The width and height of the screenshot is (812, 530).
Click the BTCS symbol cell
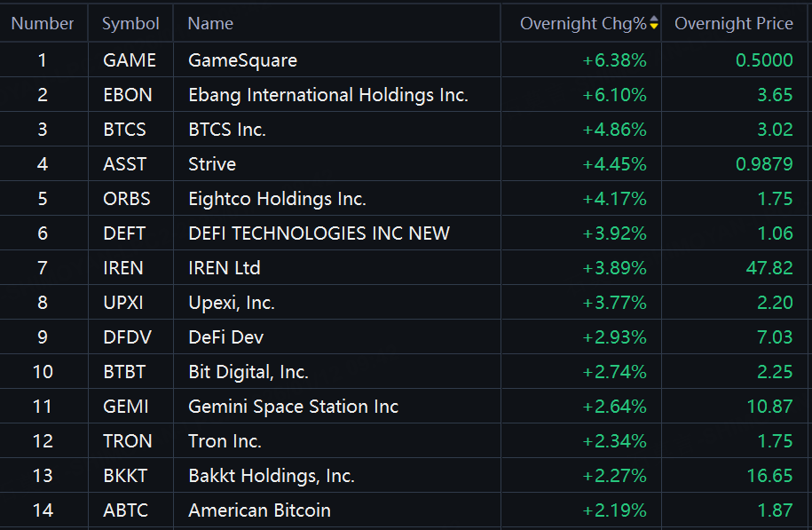(124, 130)
